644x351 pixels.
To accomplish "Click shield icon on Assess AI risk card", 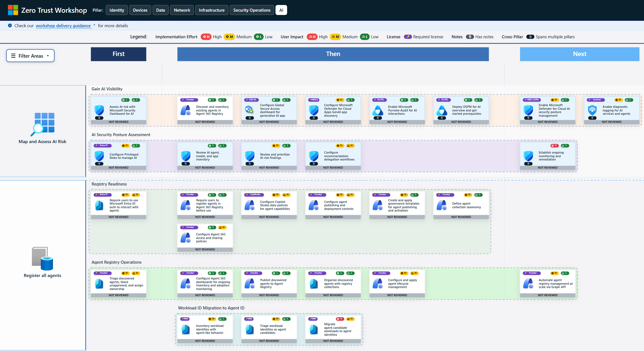I will tap(99, 110).
